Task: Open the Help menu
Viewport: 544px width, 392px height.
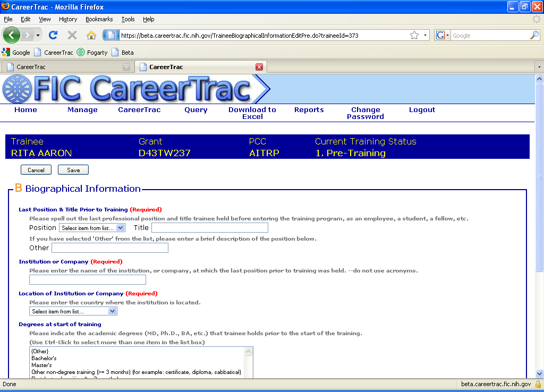Action: [x=149, y=19]
